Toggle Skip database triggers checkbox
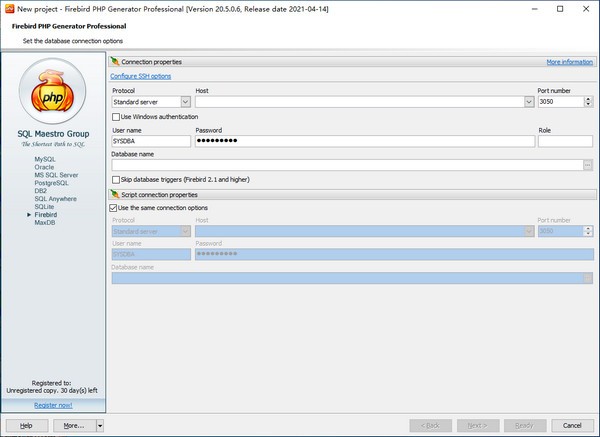 [x=116, y=179]
